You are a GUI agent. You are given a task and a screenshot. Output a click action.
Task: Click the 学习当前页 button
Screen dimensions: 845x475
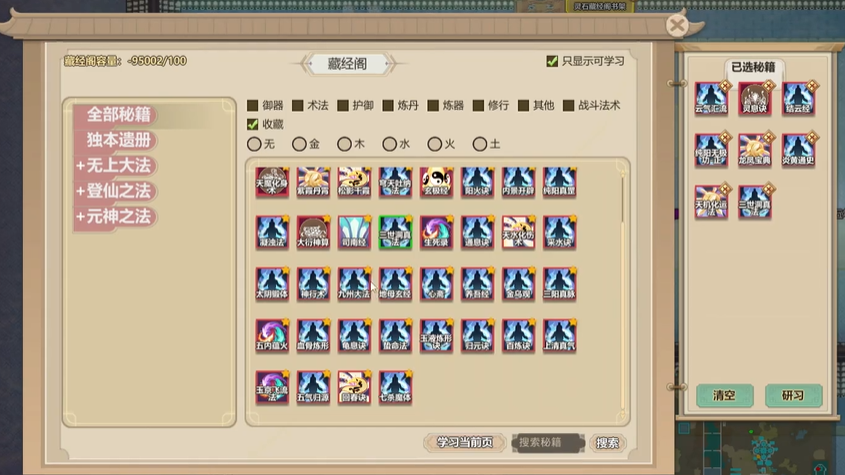[x=465, y=443]
